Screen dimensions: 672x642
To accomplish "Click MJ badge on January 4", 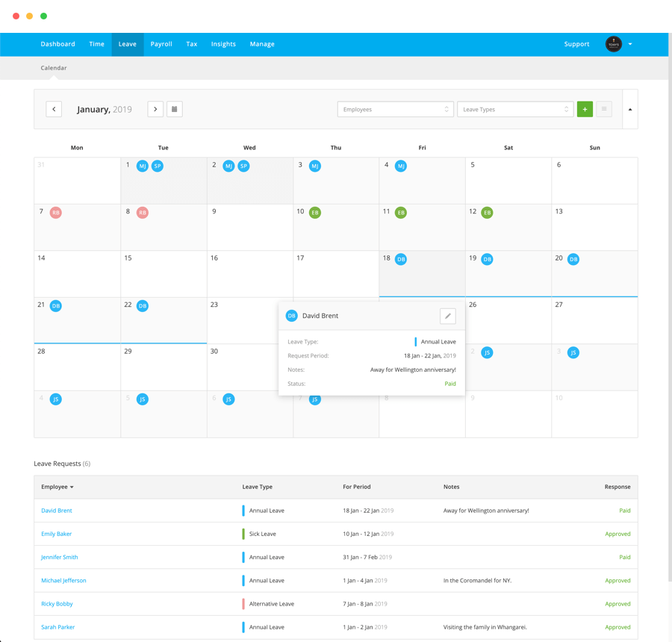I will point(401,166).
